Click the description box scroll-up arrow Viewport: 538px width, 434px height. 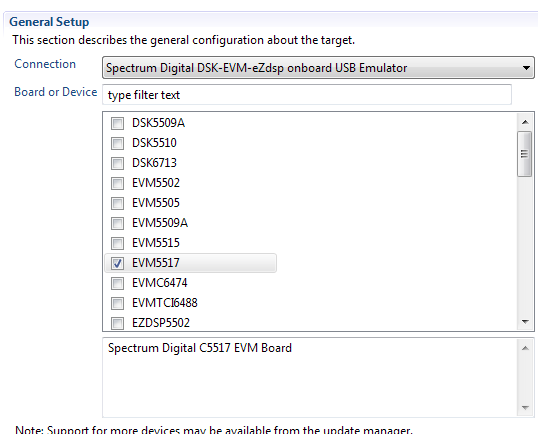click(x=525, y=348)
